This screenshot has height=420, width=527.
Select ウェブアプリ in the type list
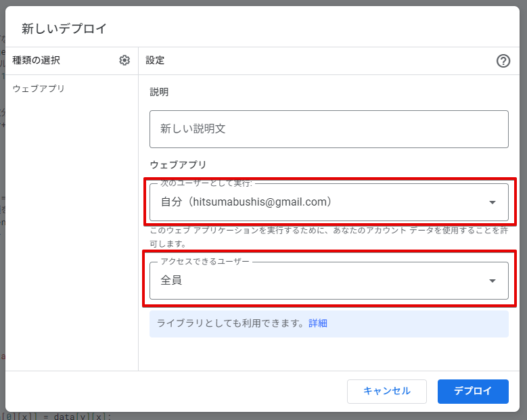point(39,89)
